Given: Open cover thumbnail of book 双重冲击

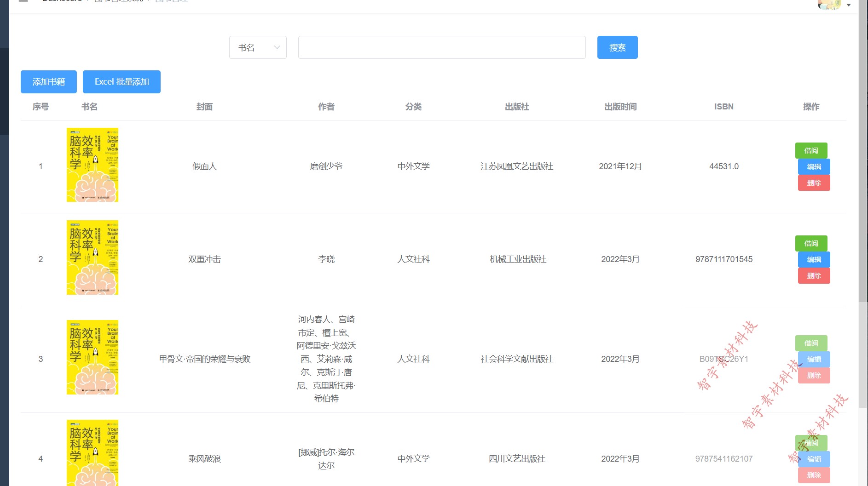Looking at the screenshot, I should pos(93,257).
